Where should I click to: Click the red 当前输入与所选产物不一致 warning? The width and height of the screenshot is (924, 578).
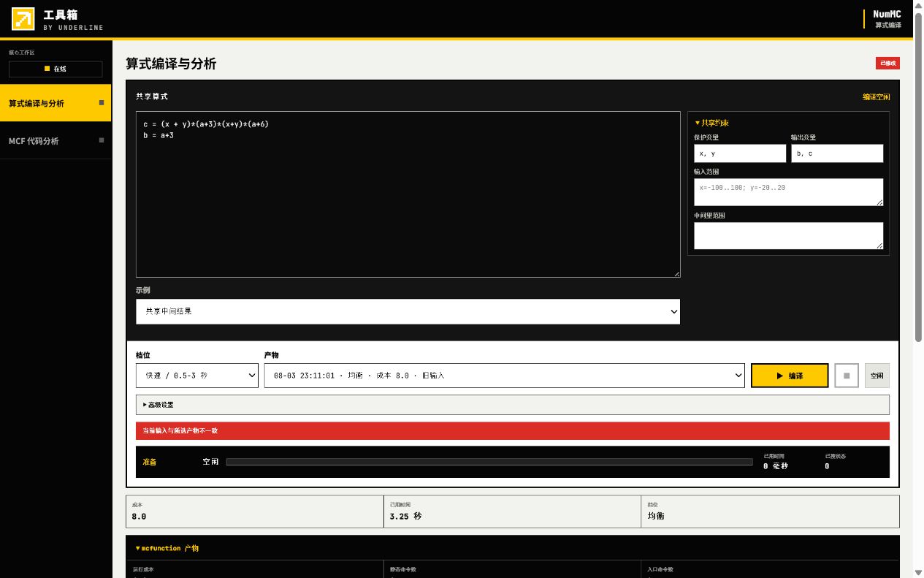coord(513,431)
